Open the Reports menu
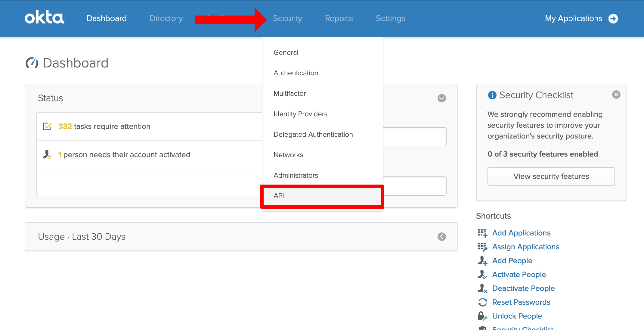Screen dimensions: 644x330 [339, 18]
